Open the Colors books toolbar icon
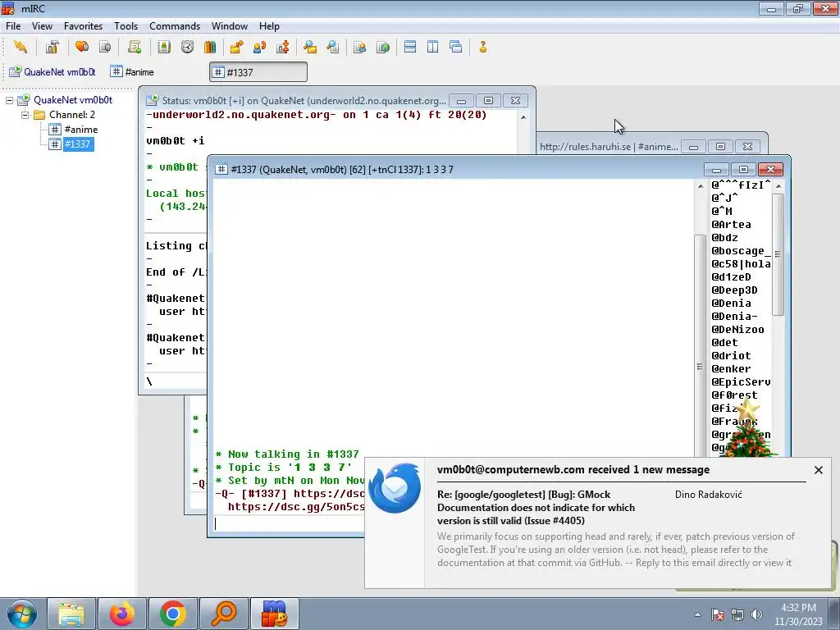 (x=210, y=47)
